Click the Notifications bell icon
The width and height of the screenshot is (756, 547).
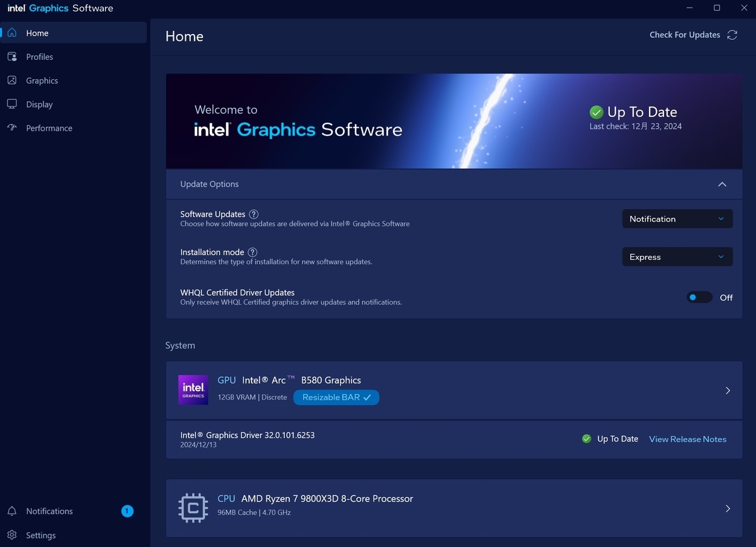[x=12, y=511]
